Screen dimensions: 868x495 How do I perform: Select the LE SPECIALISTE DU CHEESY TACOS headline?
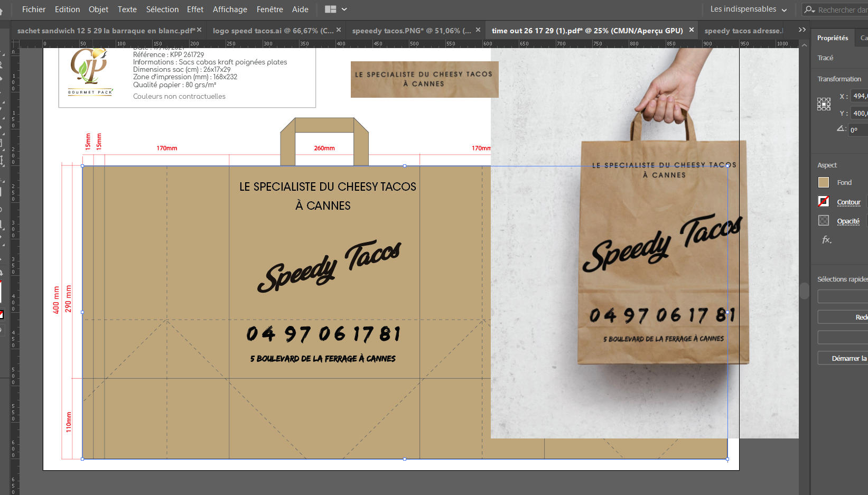[328, 196]
